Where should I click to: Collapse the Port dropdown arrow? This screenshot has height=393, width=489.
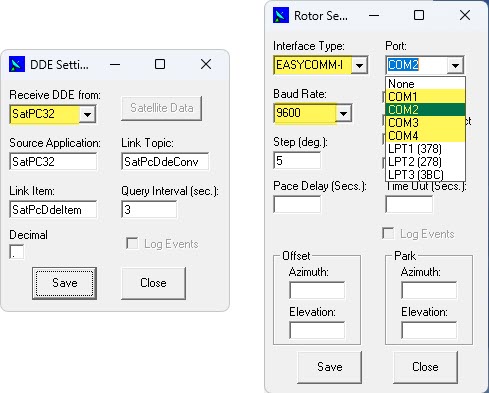[455, 65]
